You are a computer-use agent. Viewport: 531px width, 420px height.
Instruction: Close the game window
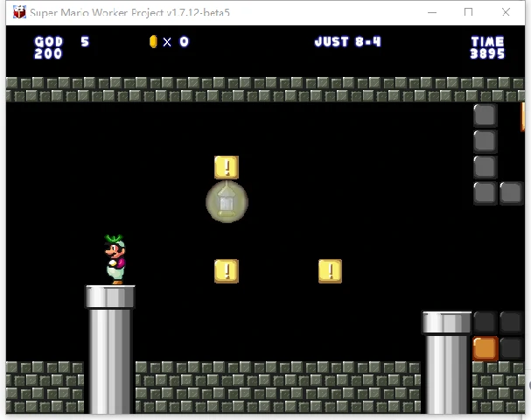506,12
